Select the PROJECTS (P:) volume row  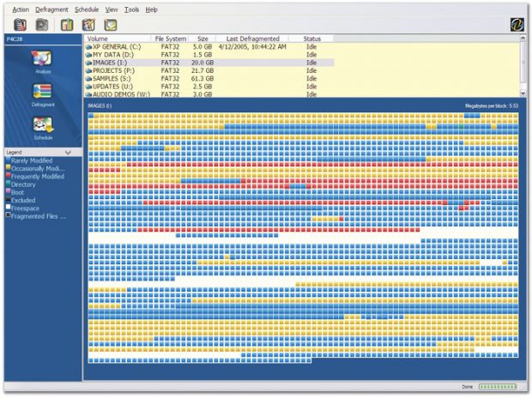209,71
